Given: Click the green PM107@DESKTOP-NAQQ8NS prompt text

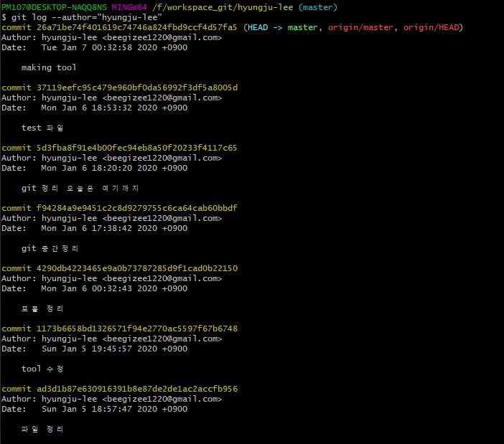Looking at the screenshot, I should click(55, 6).
